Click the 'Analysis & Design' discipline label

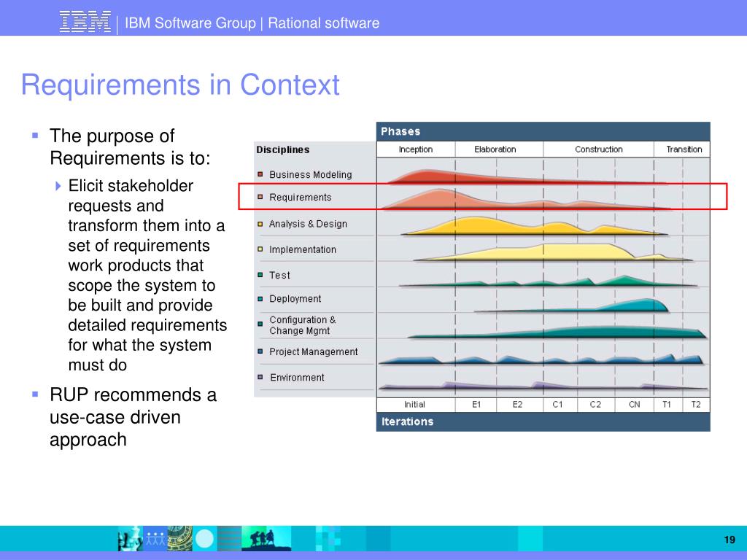coord(308,224)
